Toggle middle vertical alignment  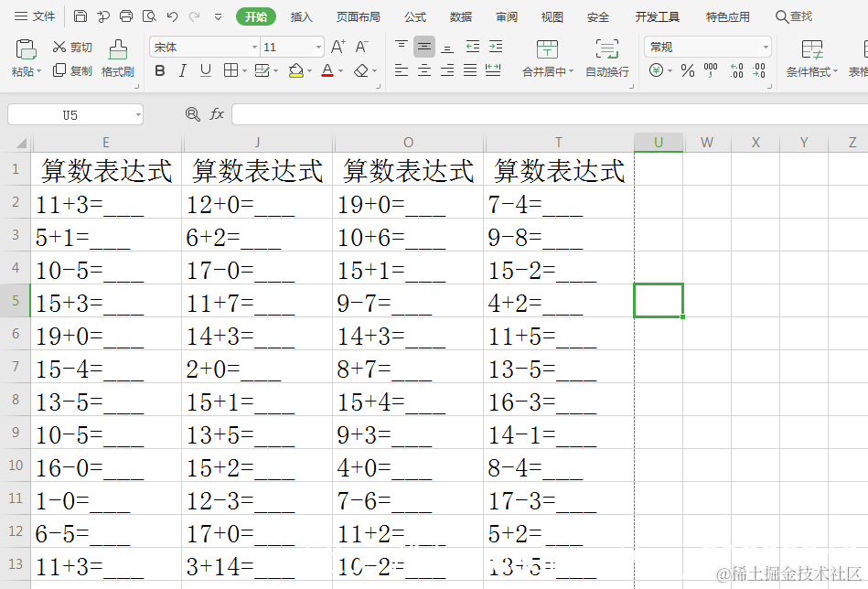pos(424,47)
